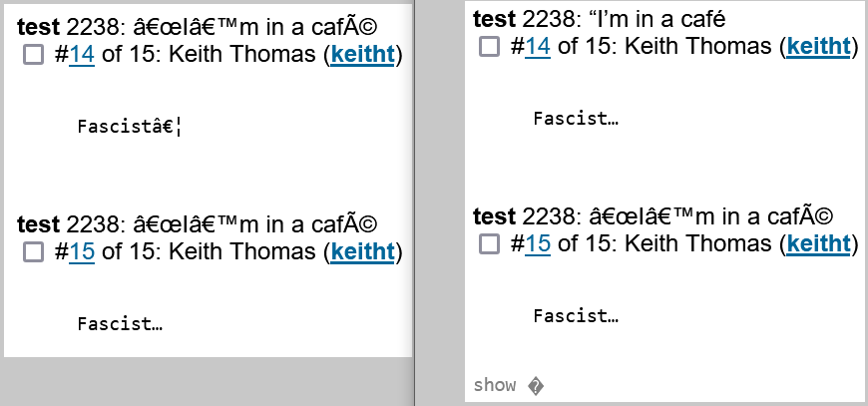Image resolution: width=868 pixels, height=406 pixels.
Task: Click the replacement-character icon next to show
Action: click(x=536, y=386)
